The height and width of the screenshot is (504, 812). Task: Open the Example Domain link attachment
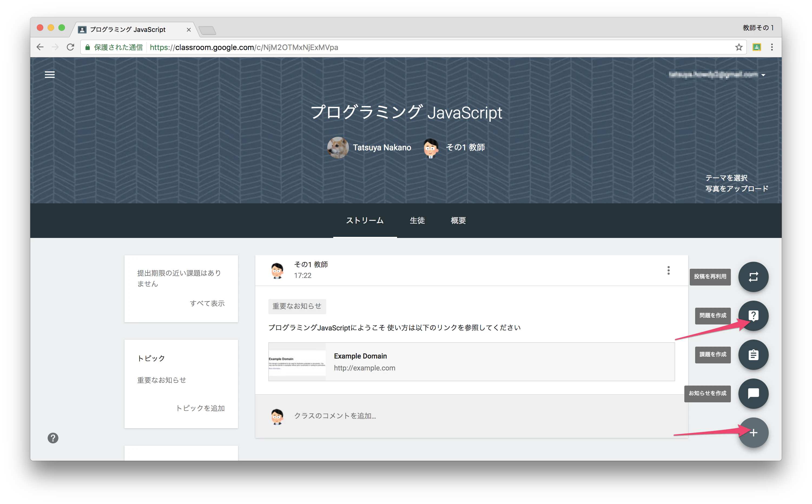click(x=471, y=362)
